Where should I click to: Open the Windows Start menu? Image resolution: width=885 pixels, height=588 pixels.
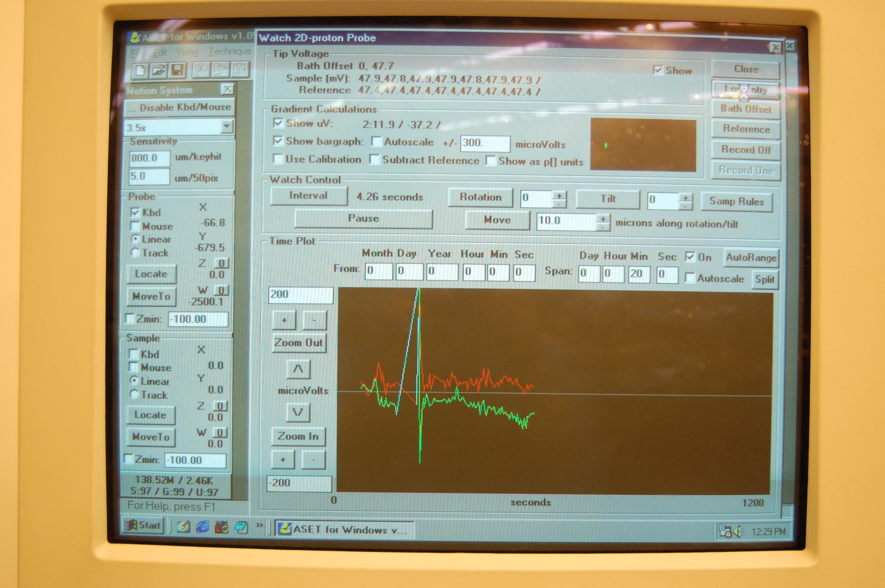(x=144, y=525)
